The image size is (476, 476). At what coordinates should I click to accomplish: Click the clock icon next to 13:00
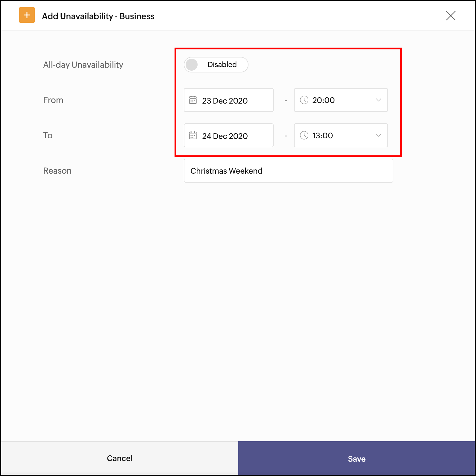(x=304, y=135)
